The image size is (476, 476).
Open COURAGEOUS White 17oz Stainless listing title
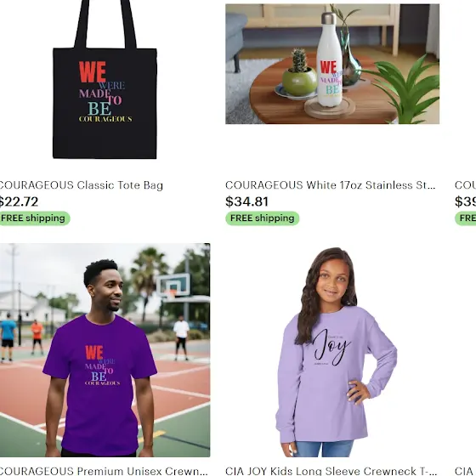point(331,185)
